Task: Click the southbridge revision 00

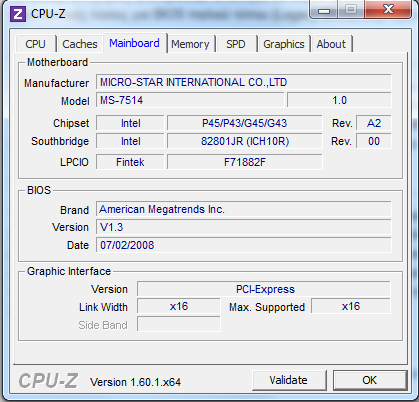Action: [x=374, y=141]
